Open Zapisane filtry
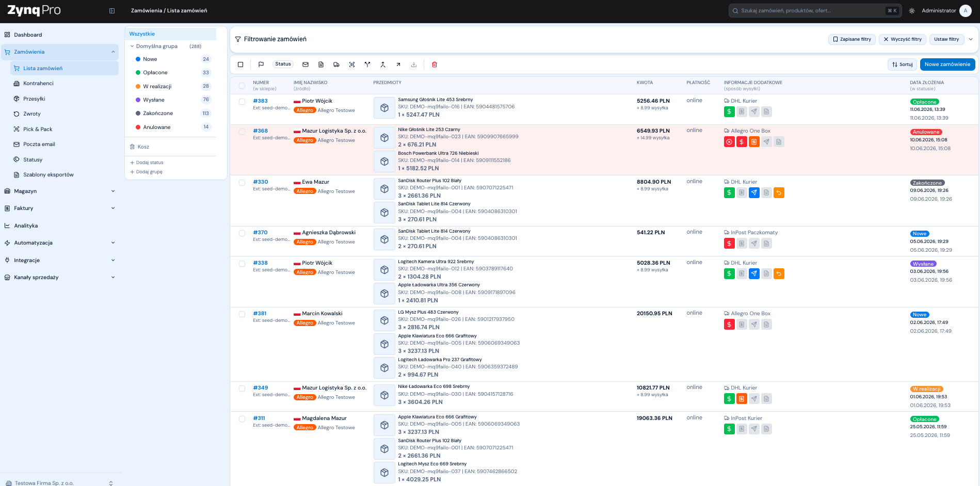 click(x=852, y=39)
